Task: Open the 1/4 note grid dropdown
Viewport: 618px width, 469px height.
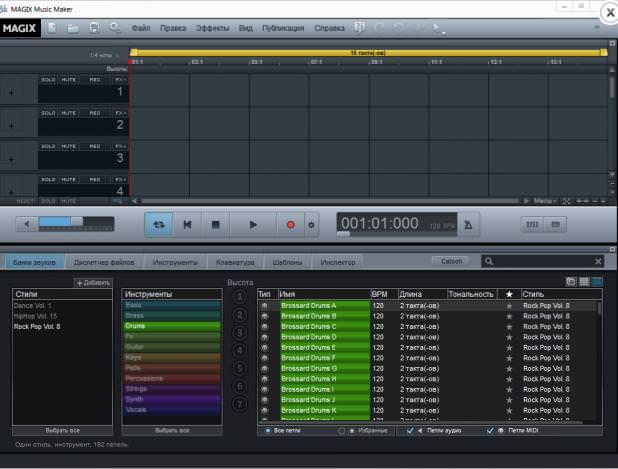Action: 104,55
